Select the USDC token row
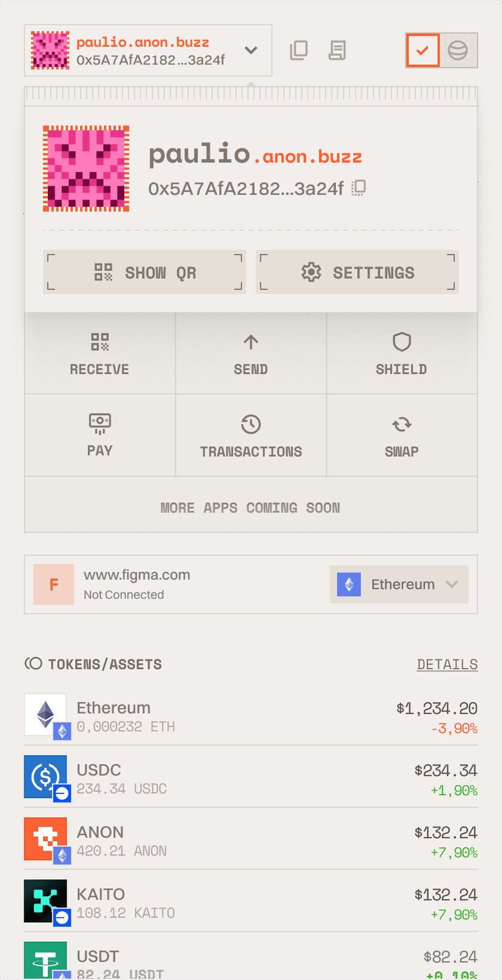The width and height of the screenshot is (502, 980). click(x=251, y=778)
